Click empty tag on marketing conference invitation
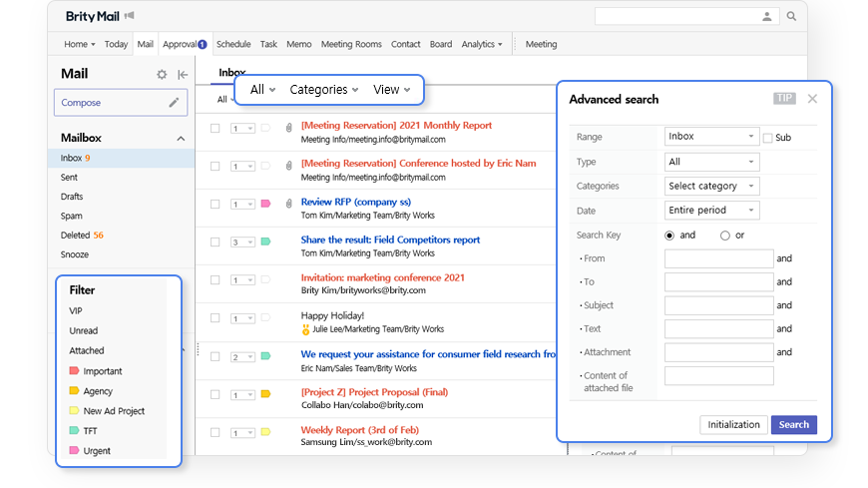The height and width of the screenshot is (488, 868). 265,279
